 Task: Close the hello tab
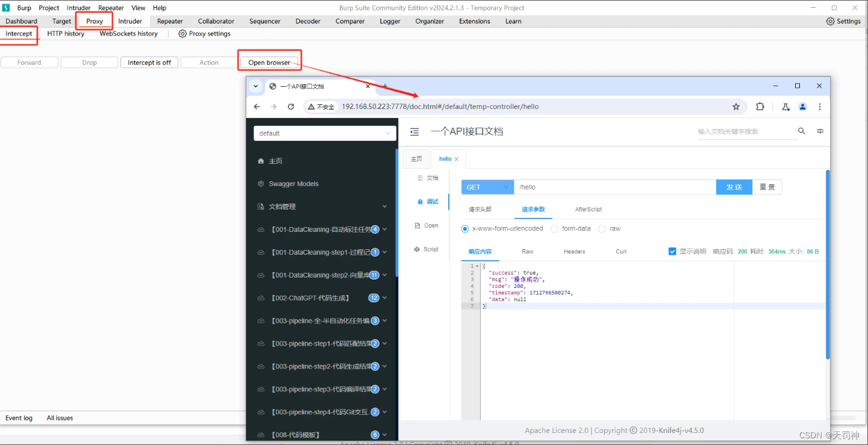(457, 159)
